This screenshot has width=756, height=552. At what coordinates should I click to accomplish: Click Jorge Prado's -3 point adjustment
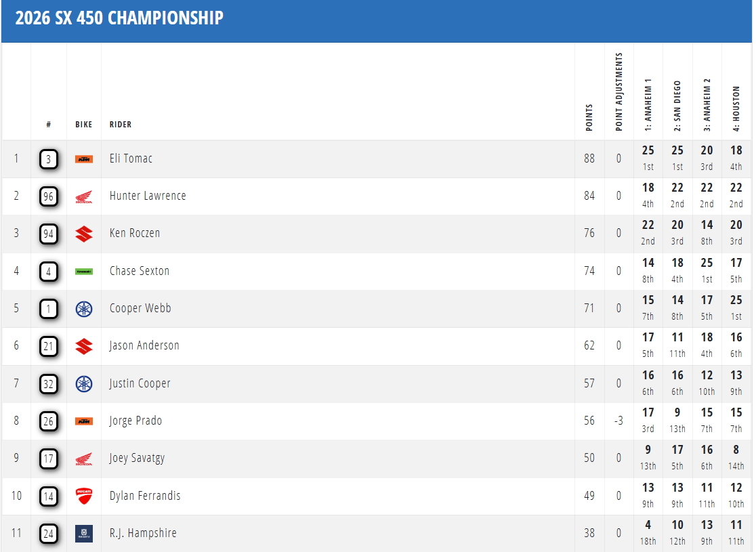(x=618, y=421)
